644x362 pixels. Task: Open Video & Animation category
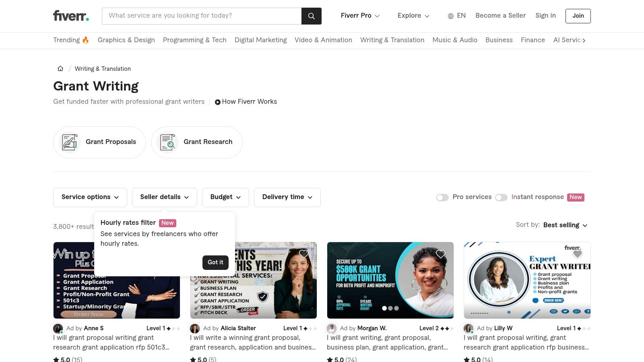pos(323,40)
